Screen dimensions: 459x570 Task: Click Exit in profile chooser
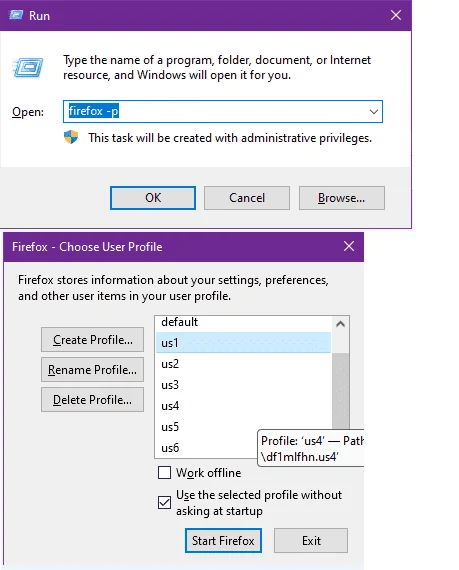click(311, 541)
